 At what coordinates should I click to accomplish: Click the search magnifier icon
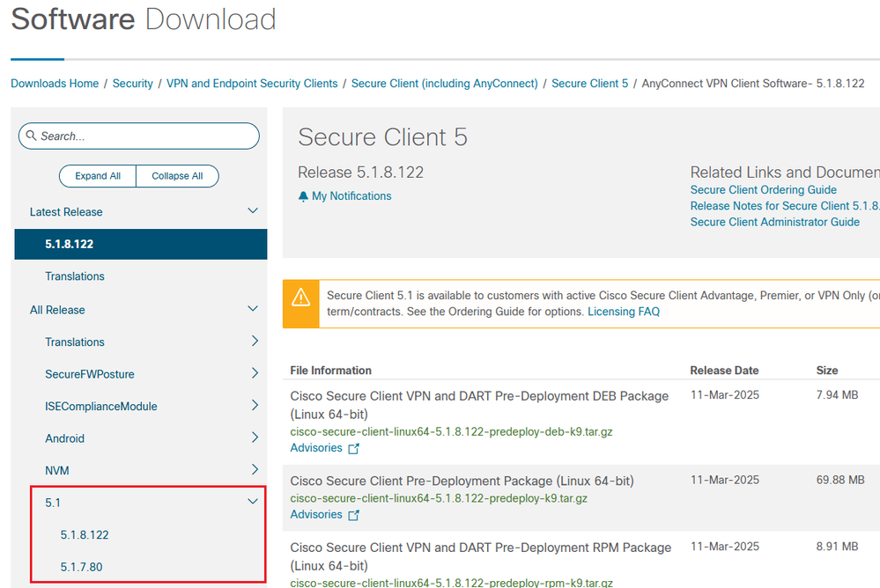click(x=31, y=136)
